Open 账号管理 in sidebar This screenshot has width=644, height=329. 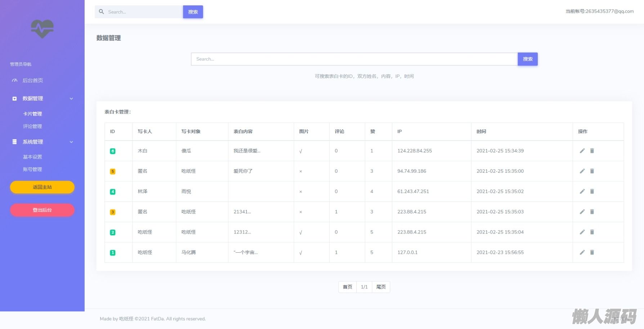(x=32, y=169)
